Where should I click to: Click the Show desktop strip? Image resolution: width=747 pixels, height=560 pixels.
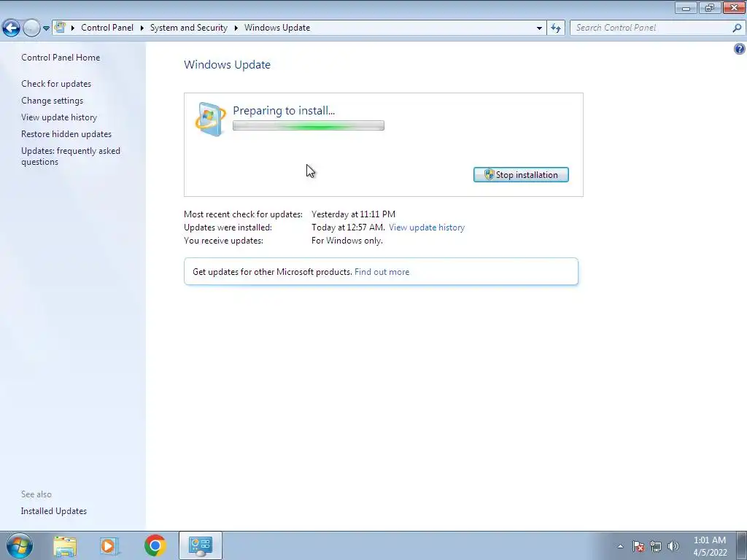click(x=742, y=545)
